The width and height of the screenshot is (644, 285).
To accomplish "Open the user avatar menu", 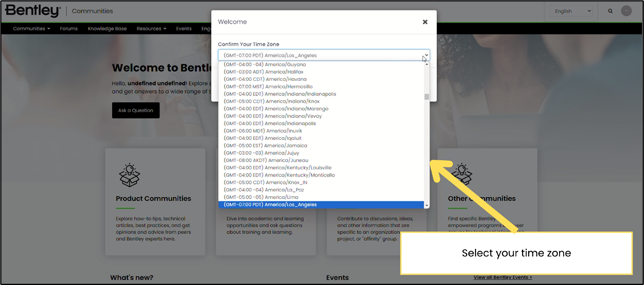I will [x=626, y=11].
